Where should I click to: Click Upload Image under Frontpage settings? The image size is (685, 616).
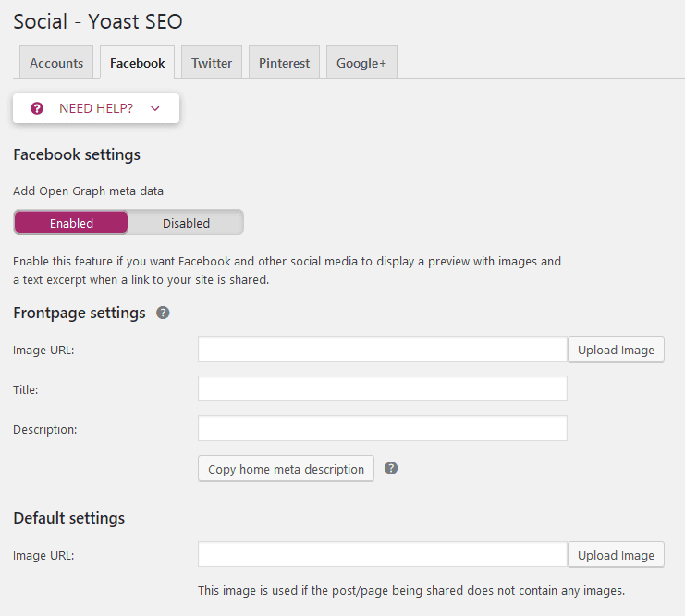[616, 350]
